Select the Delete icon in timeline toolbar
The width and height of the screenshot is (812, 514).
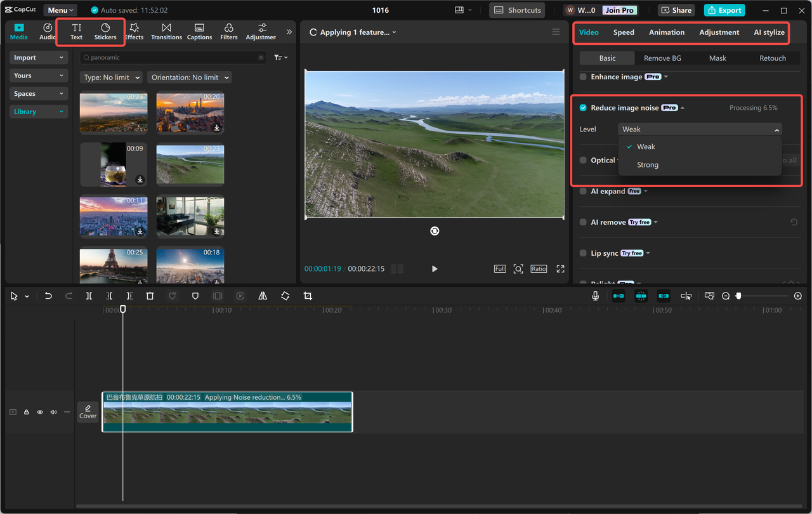click(x=150, y=295)
